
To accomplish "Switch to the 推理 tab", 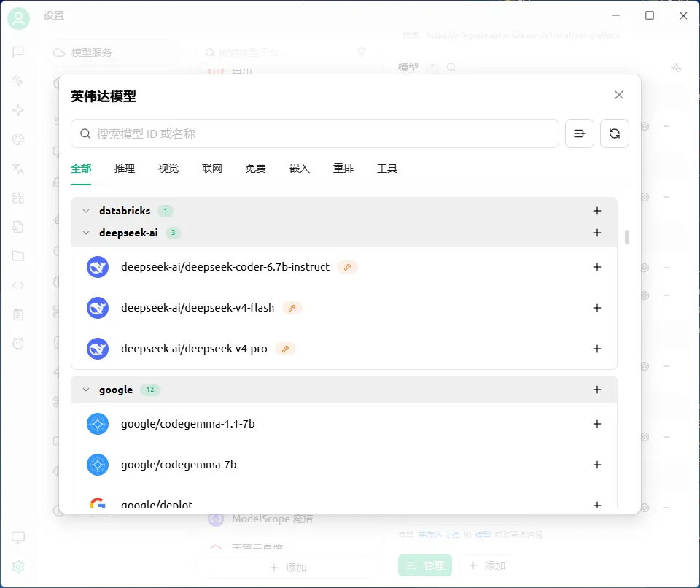I will pyautogui.click(x=125, y=169).
